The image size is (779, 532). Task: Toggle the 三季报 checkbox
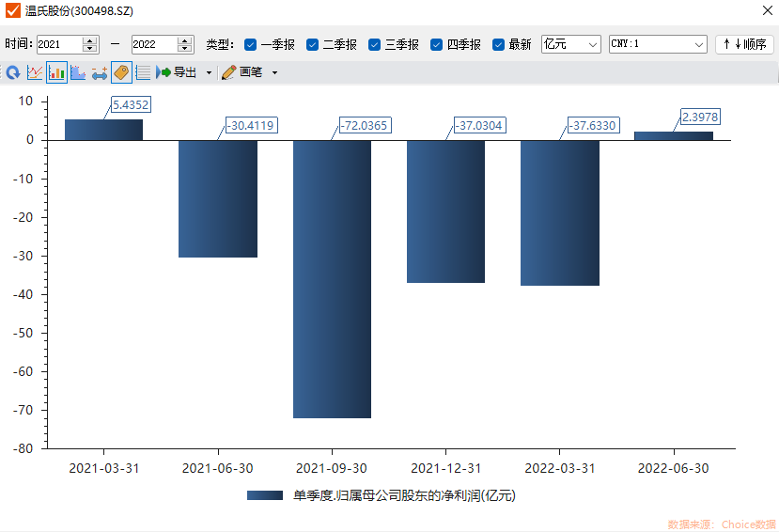click(375, 44)
